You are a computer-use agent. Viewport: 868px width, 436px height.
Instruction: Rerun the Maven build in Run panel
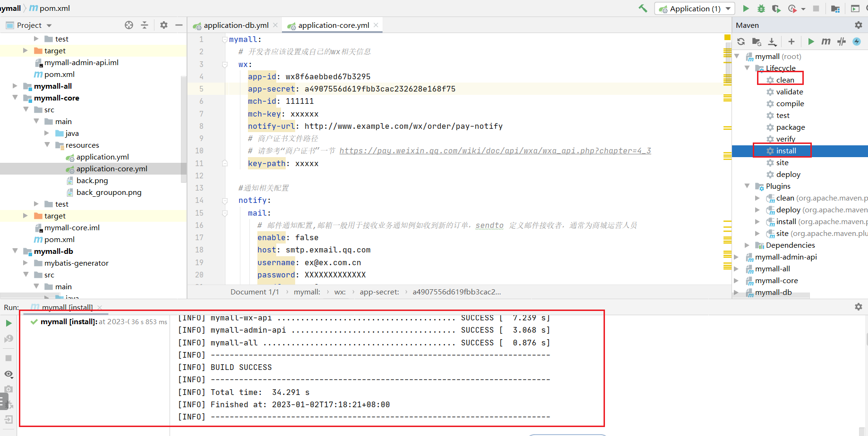(x=9, y=323)
